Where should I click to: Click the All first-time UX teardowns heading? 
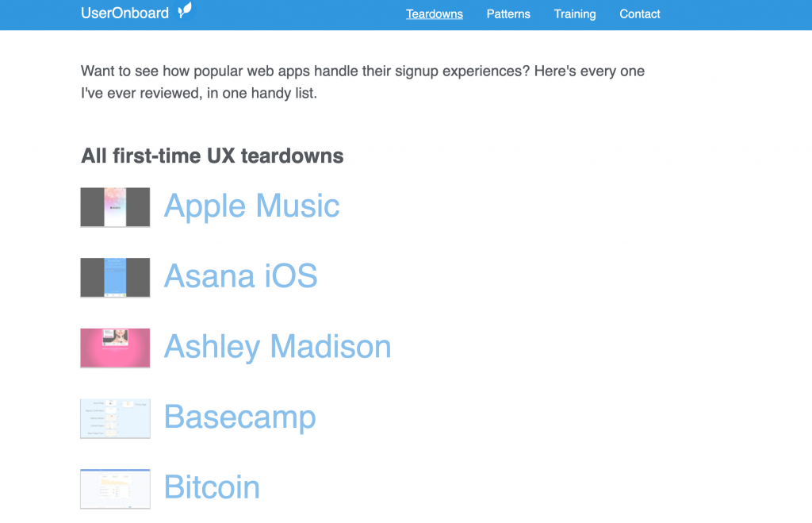(212, 156)
